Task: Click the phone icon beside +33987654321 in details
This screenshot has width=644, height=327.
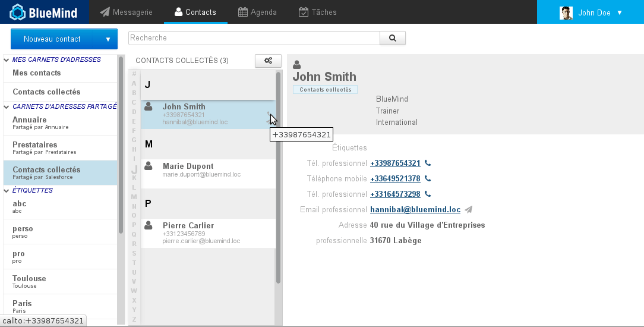Action: coord(428,164)
